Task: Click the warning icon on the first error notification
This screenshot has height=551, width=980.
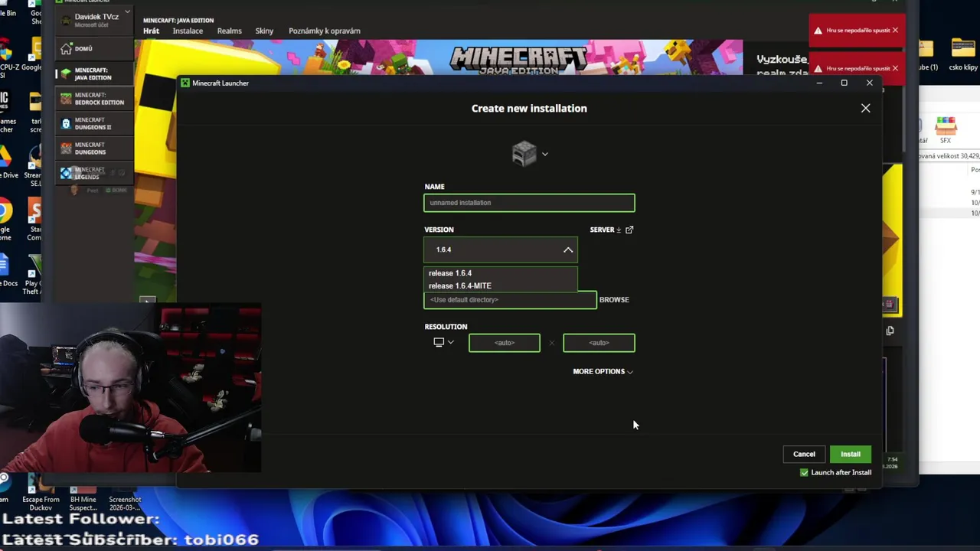Action: (818, 31)
